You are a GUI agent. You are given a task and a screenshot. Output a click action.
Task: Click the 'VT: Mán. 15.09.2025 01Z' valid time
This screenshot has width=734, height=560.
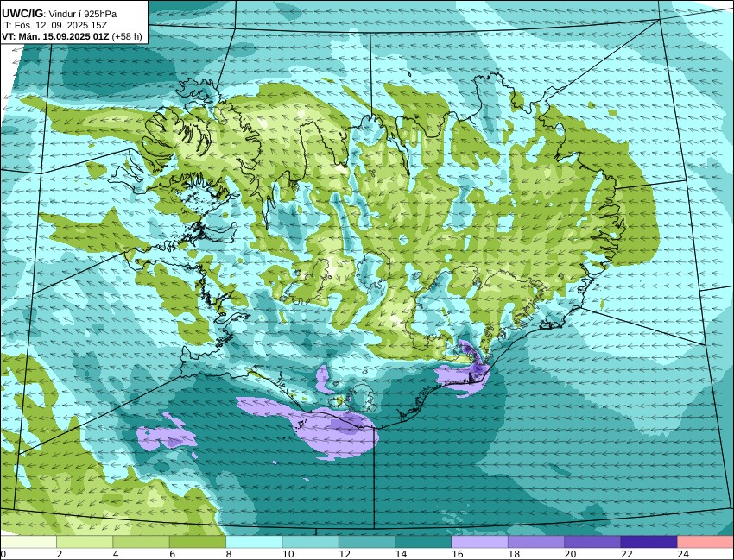(56, 36)
